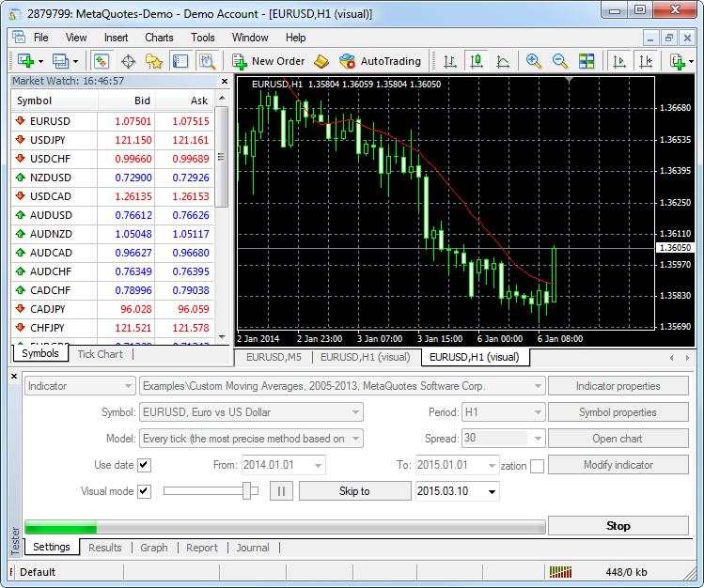Click the New Order button
704x588 pixels.
pyautogui.click(x=269, y=61)
